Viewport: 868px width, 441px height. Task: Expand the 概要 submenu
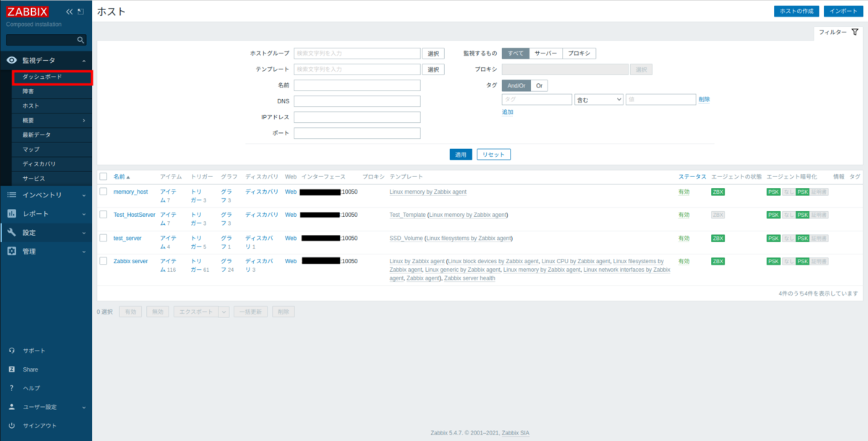tap(84, 120)
